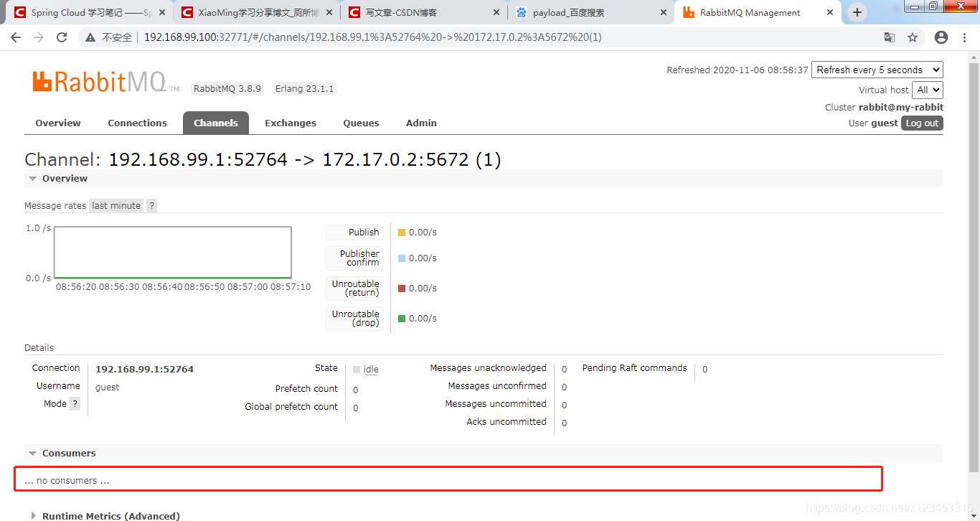This screenshot has width=980, height=521.
Task: Click the yellow Publish color swatch
Action: point(402,233)
